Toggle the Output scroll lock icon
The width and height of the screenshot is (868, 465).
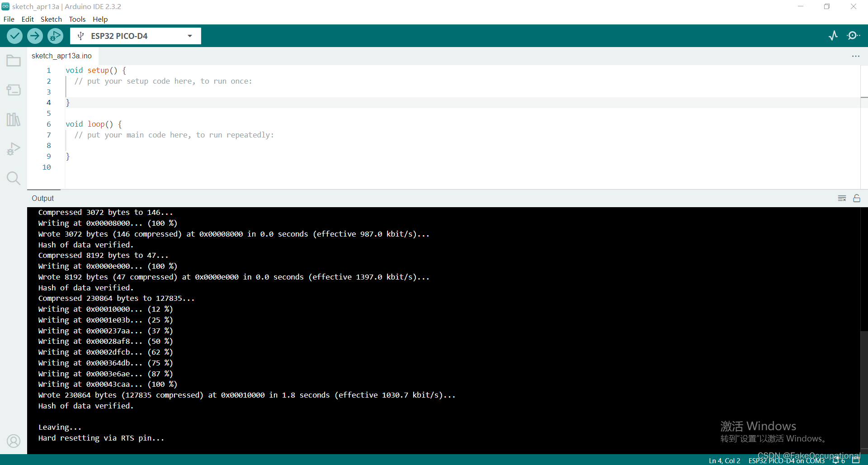click(857, 199)
